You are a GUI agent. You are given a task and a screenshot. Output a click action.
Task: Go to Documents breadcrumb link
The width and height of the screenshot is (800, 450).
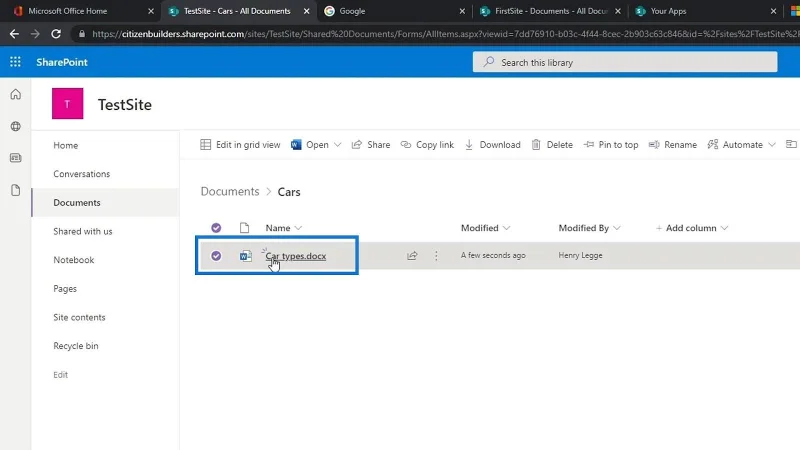pyautogui.click(x=230, y=191)
